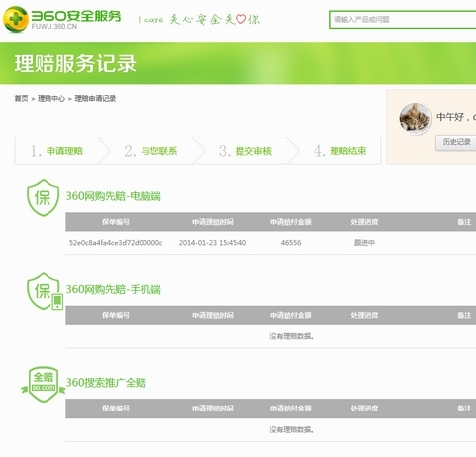Click 没有理赔数据 text in 手机端 table
The height and width of the screenshot is (457, 476).
pos(291,336)
